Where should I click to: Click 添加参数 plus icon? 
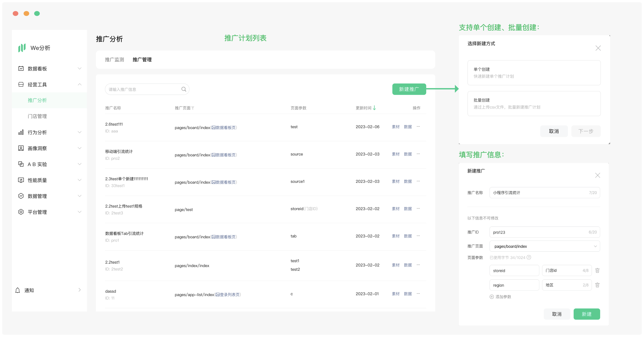pyautogui.click(x=491, y=297)
